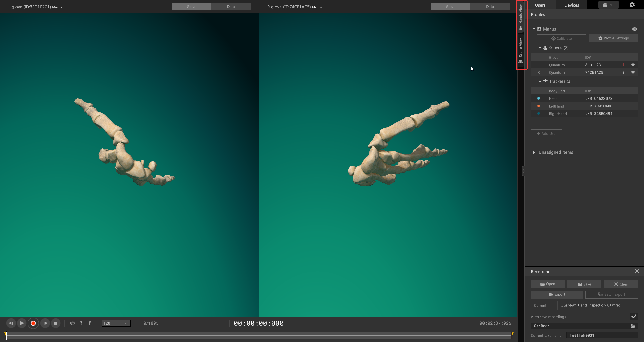Toggle the loop playback icon
This screenshot has height=342, width=644.
[x=72, y=323]
